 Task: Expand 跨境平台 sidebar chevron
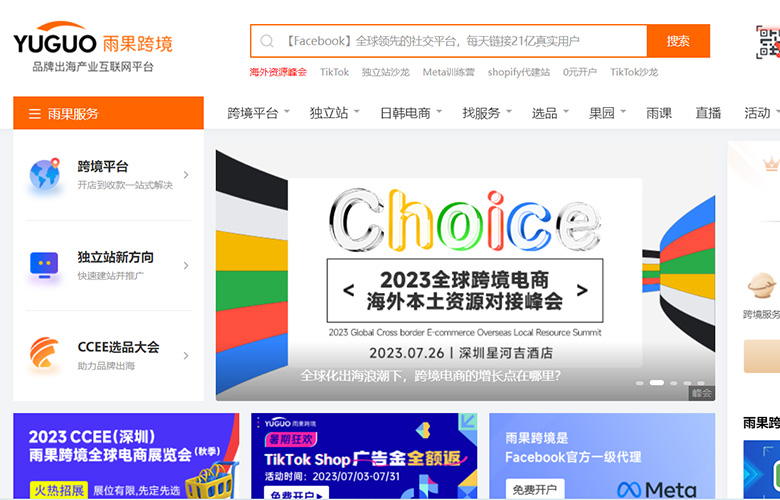(x=186, y=175)
